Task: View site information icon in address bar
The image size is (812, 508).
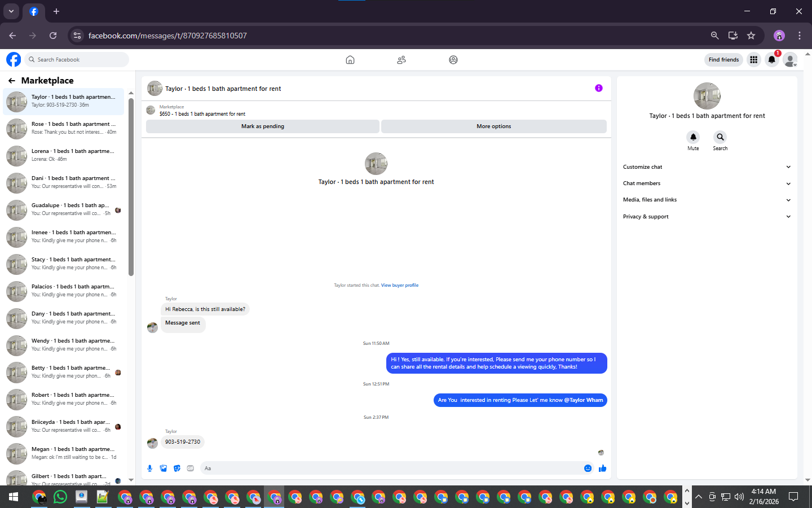Action: click(x=77, y=36)
